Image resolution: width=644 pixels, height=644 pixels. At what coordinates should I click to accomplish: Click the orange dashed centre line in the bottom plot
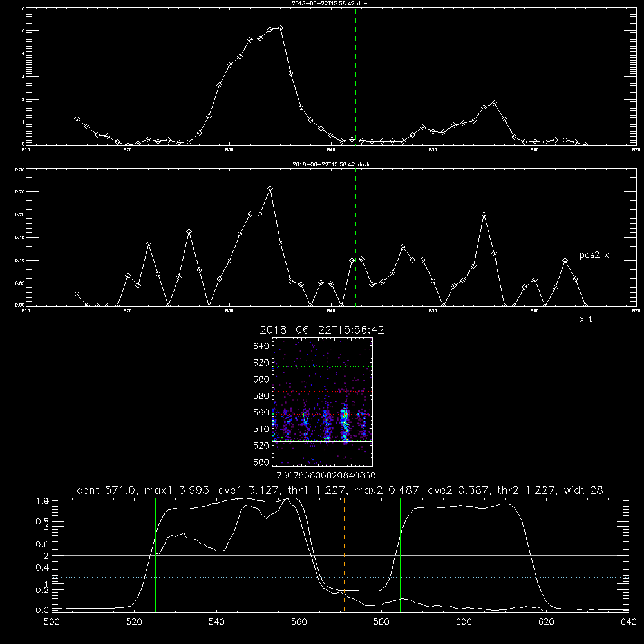tap(344, 554)
